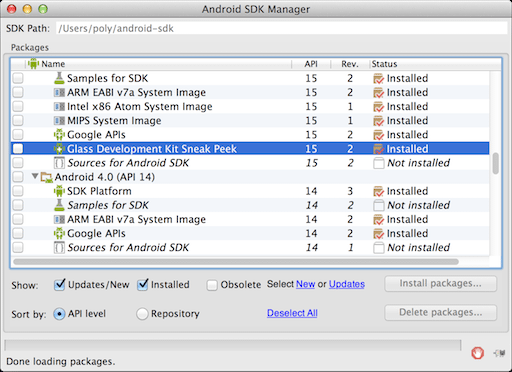The height and width of the screenshot is (372, 512).
Task: Select the API level sort option
Action: [x=59, y=314]
